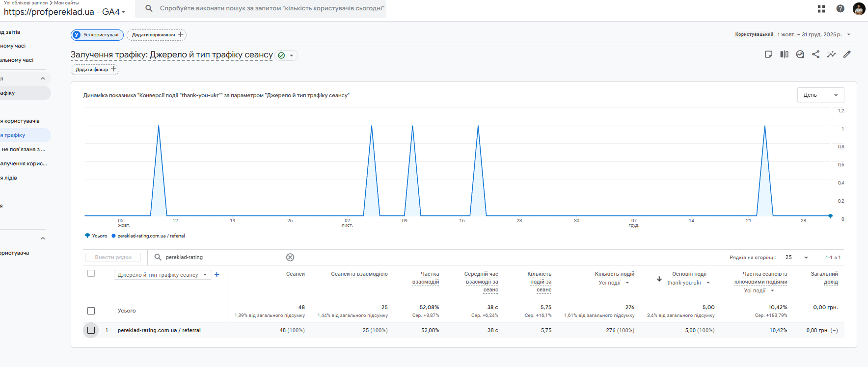Click the plus icon to add dimension

tap(217, 275)
